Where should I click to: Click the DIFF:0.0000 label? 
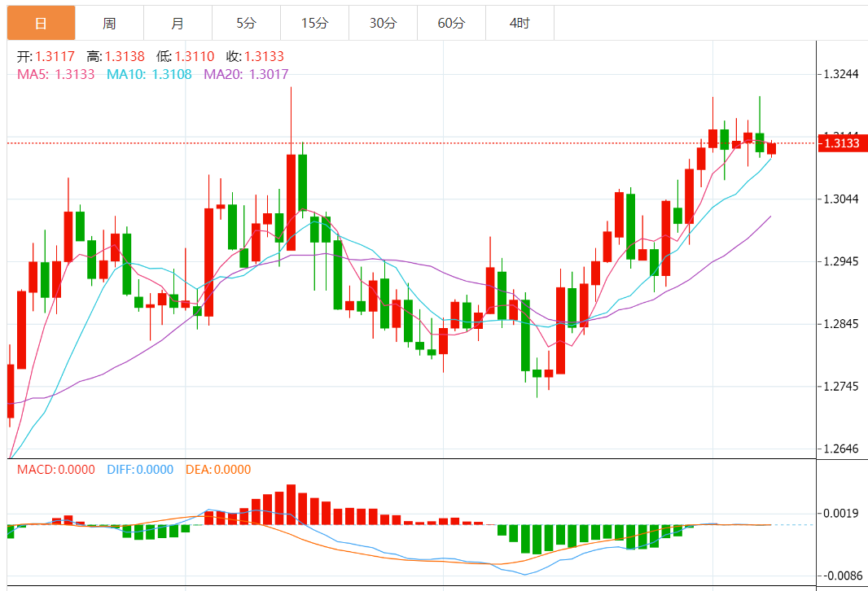pos(140,469)
